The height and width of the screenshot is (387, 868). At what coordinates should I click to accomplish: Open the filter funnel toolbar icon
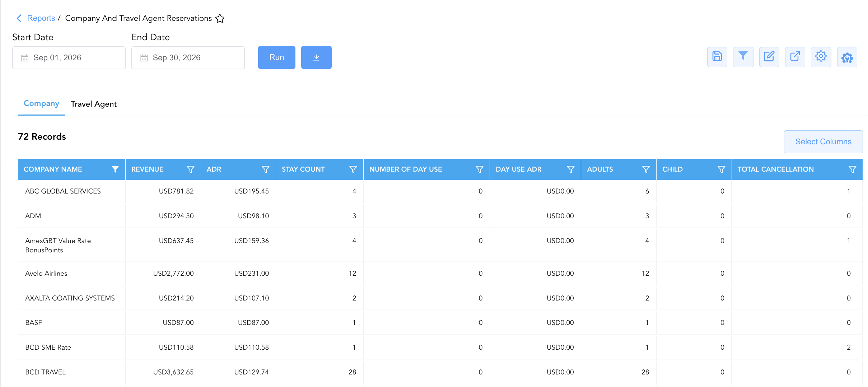(x=743, y=57)
